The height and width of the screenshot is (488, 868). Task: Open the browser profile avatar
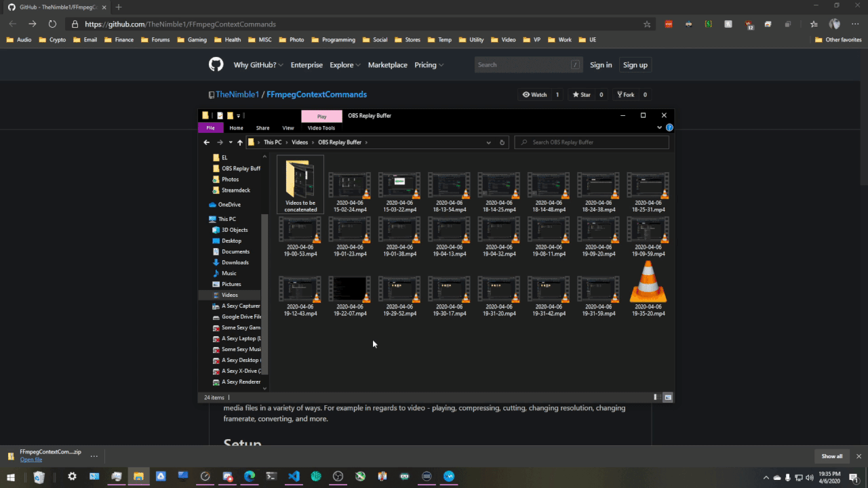[x=835, y=24]
